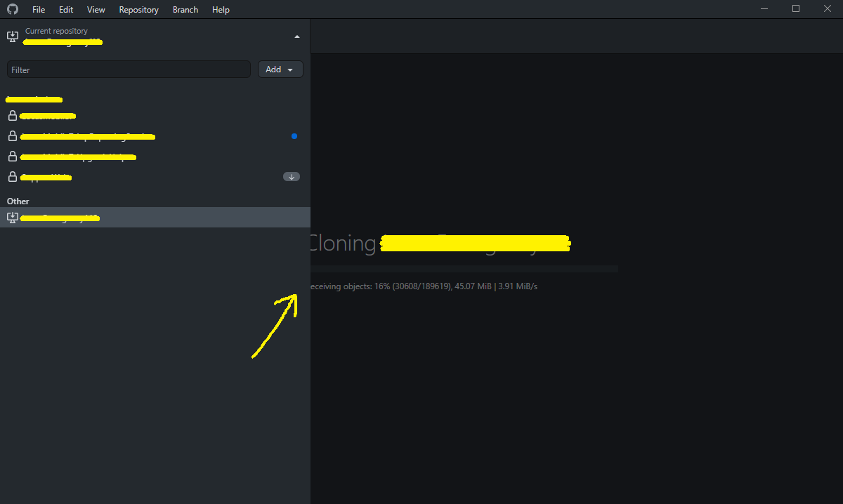Open the Repository menu
The image size is (843, 504).
(x=139, y=10)
